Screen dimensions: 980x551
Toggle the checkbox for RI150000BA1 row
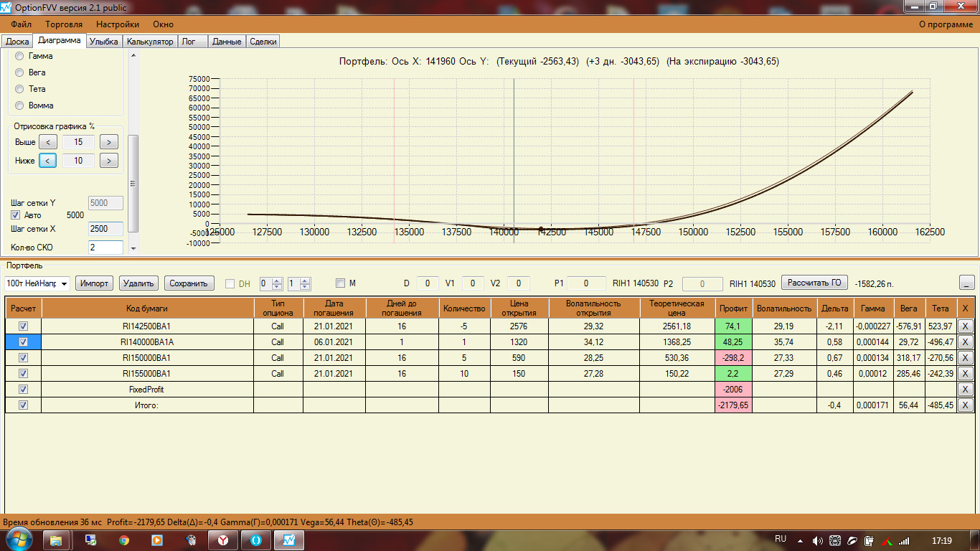pos(23,357)
